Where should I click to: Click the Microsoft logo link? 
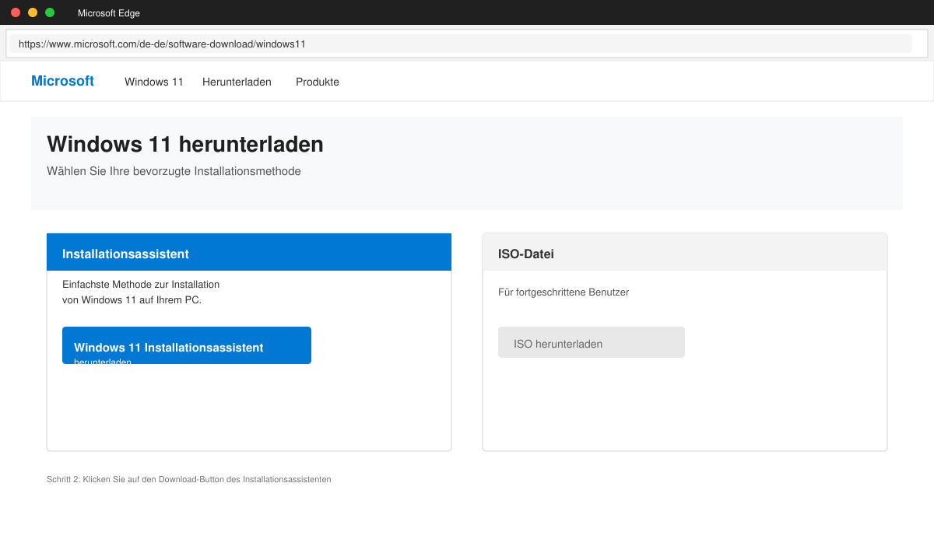(x=62, y=81)
